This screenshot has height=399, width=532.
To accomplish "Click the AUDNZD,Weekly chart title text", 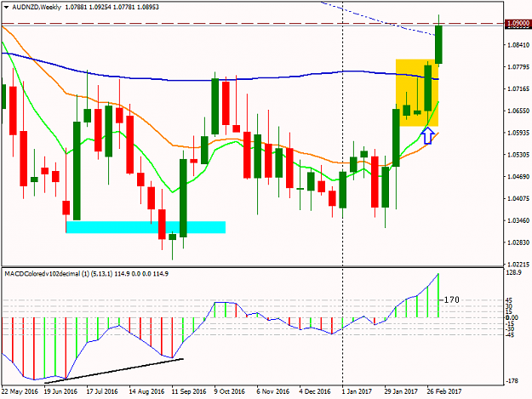I will [x=37, y=7].
